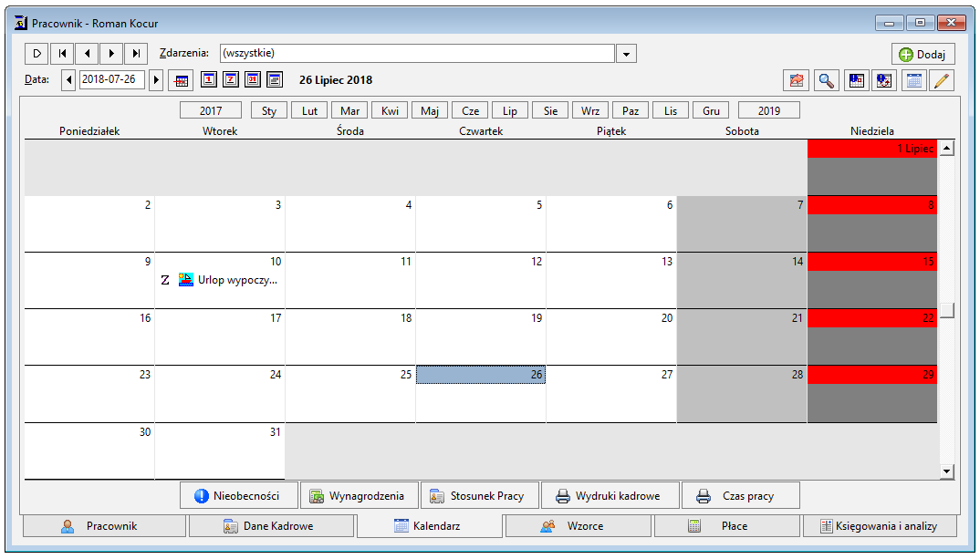Viewport: 980px width, 559px height.
Task: Select the month view icon with 31
Action: pyautogui.click(x=253, y=79)
